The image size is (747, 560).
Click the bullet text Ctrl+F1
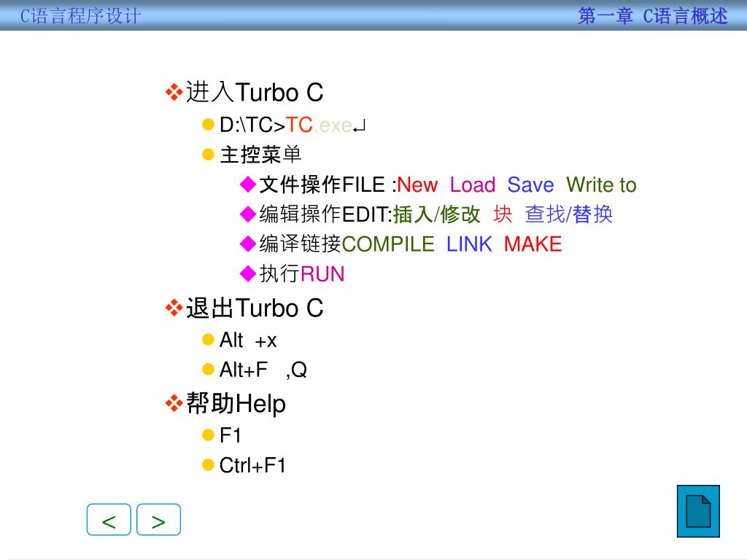(252, 465)
